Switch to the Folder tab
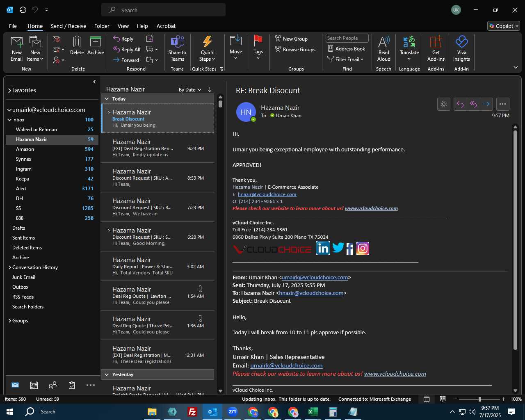Image resolution: width=525 pixels, height=420 pixels. pyautogui.click(x=102, y=26)
